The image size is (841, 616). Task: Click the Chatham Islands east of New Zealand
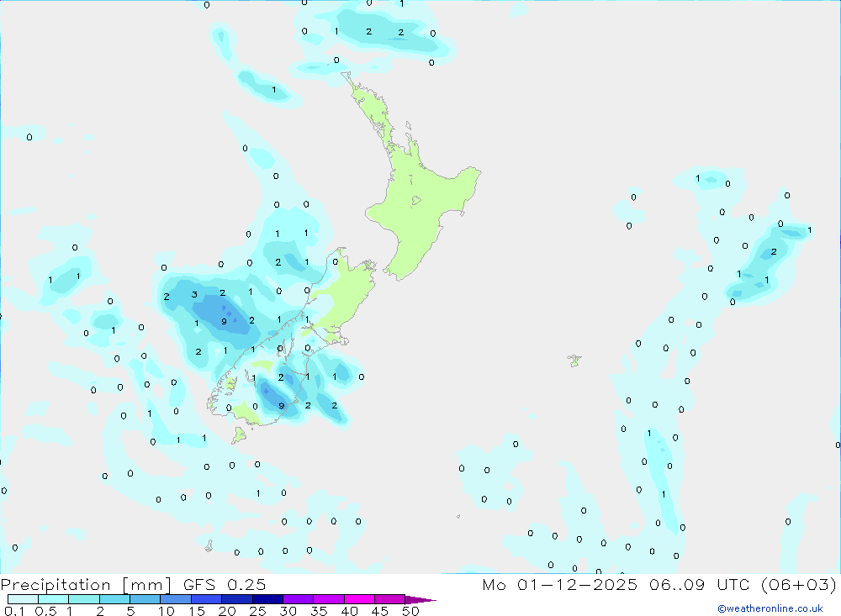(x=574, y=361)
